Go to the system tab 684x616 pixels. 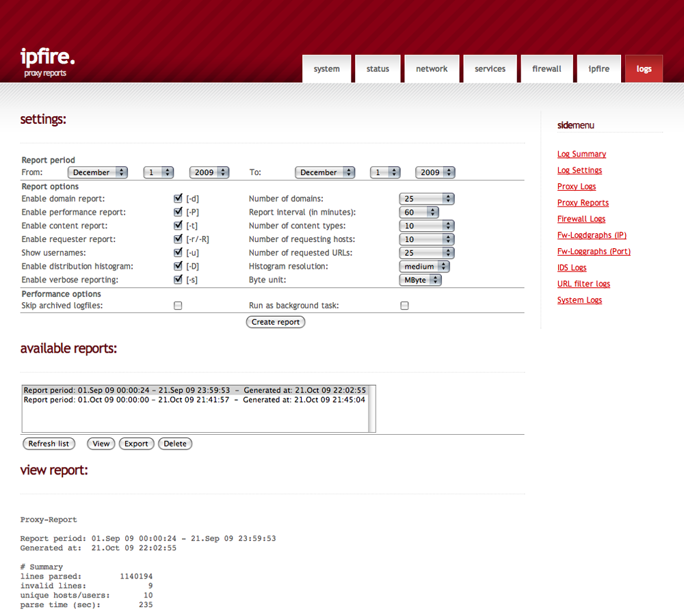tap(326, 69)
